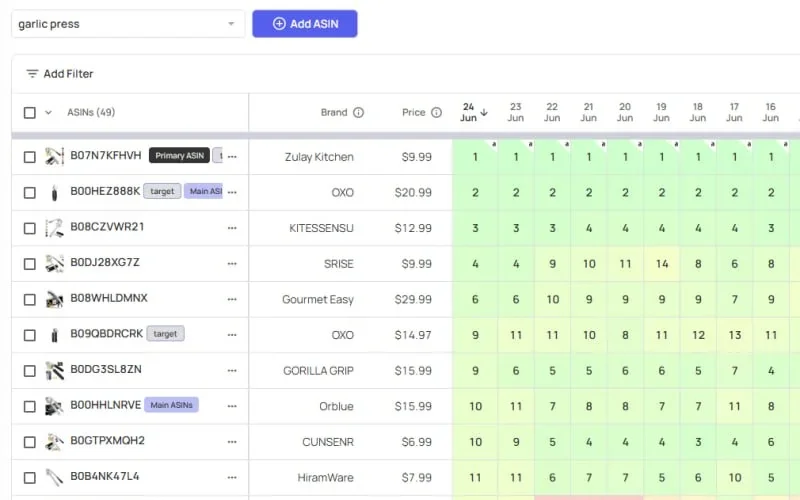Viewport: 800px width, 500px height.
Task: Select the 18 Jun column header
Action: point(698,112)
